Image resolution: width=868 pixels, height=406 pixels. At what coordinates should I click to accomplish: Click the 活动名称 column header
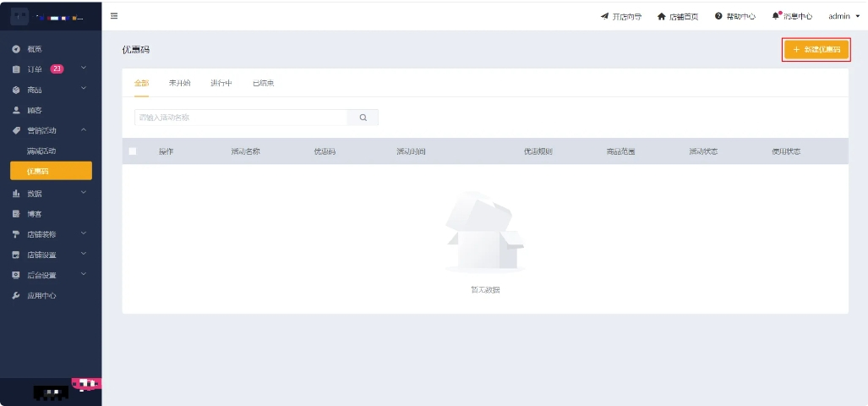click(245, 151)
